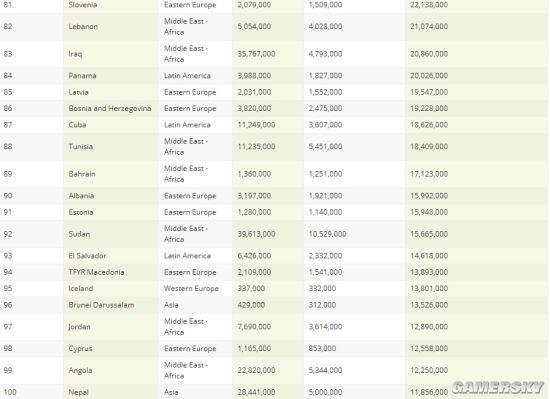
Task: Select Western Europe region for Iceland
Action: tap(191, 289)
